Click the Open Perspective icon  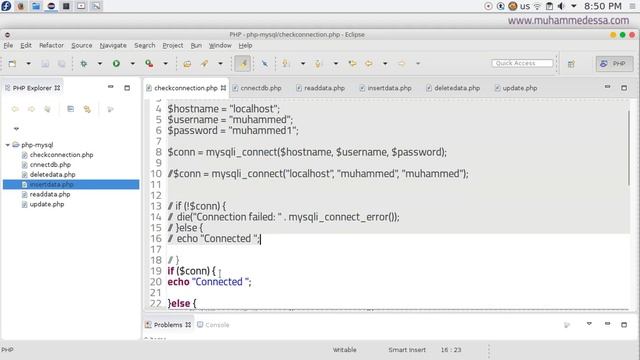[x=571, y=64]
